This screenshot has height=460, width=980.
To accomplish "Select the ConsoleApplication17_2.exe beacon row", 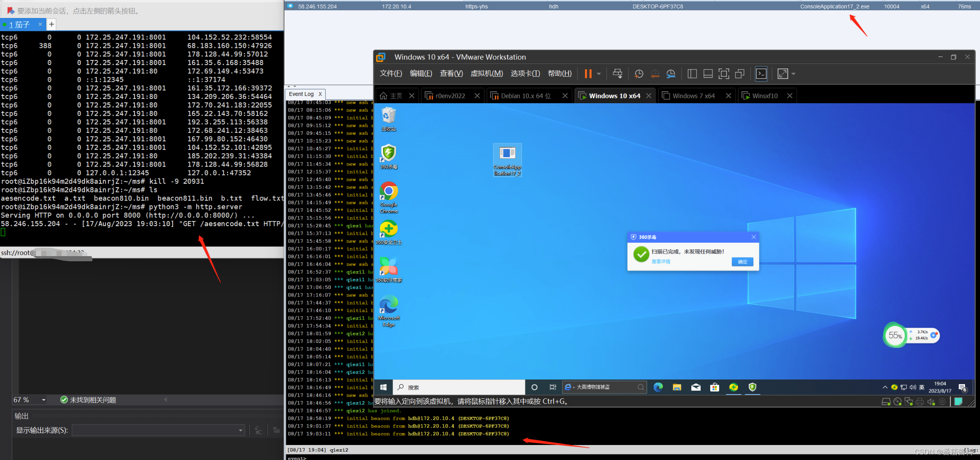I will point(632,6).
